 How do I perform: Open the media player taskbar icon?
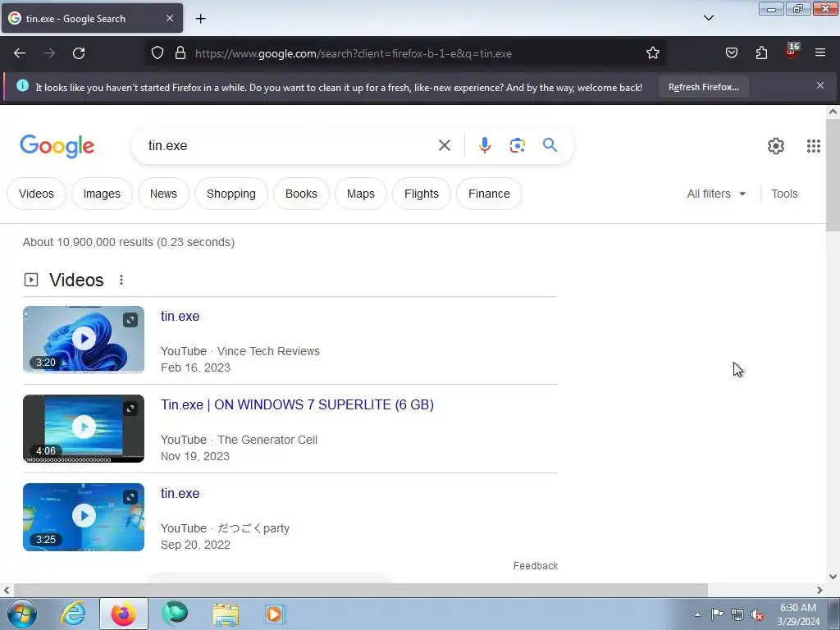click(276, 614)
